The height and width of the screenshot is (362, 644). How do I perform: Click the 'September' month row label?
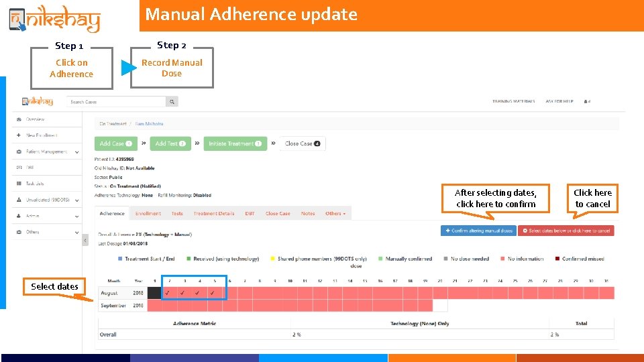[113, 306]
